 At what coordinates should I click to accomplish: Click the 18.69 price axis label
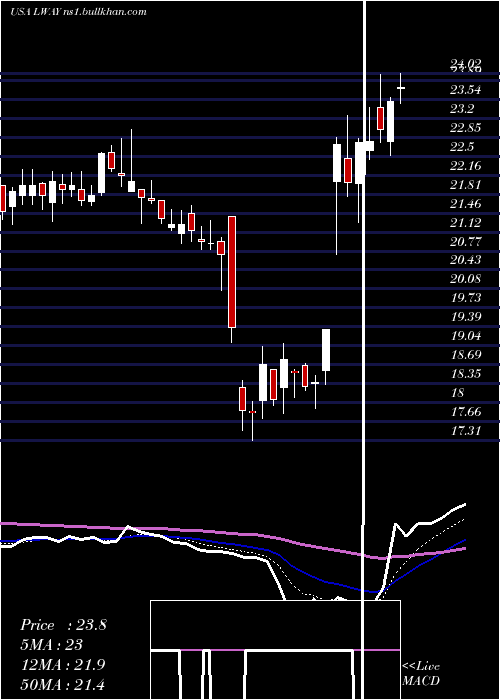pos(465,355)
